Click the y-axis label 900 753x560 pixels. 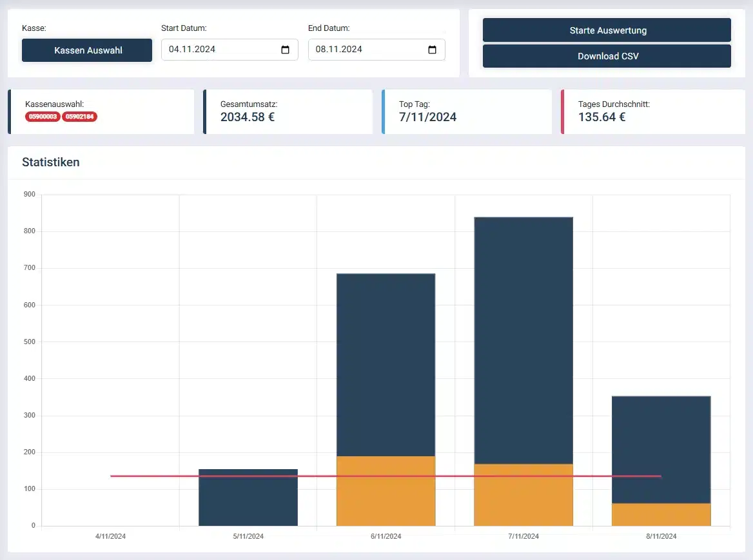point(29,195)
